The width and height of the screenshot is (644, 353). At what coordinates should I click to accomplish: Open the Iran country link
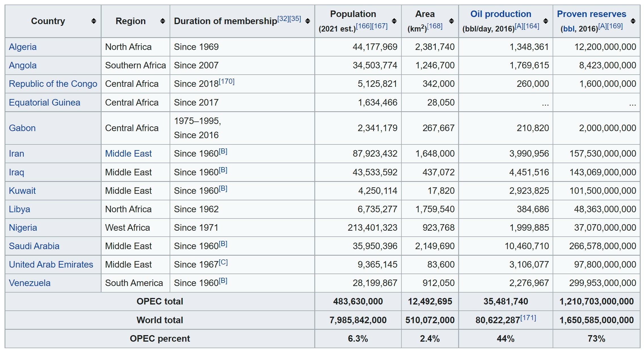click(16, 154)
